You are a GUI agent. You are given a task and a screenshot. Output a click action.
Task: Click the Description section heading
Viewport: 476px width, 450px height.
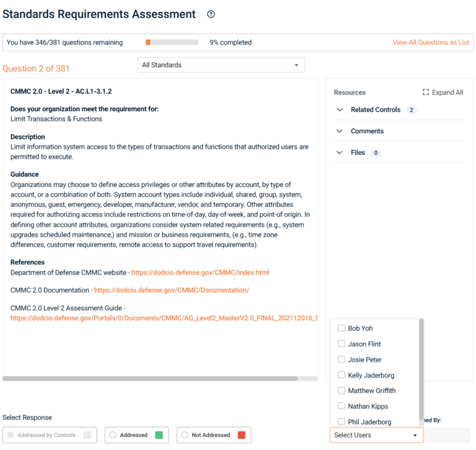(x=28, y=136)
